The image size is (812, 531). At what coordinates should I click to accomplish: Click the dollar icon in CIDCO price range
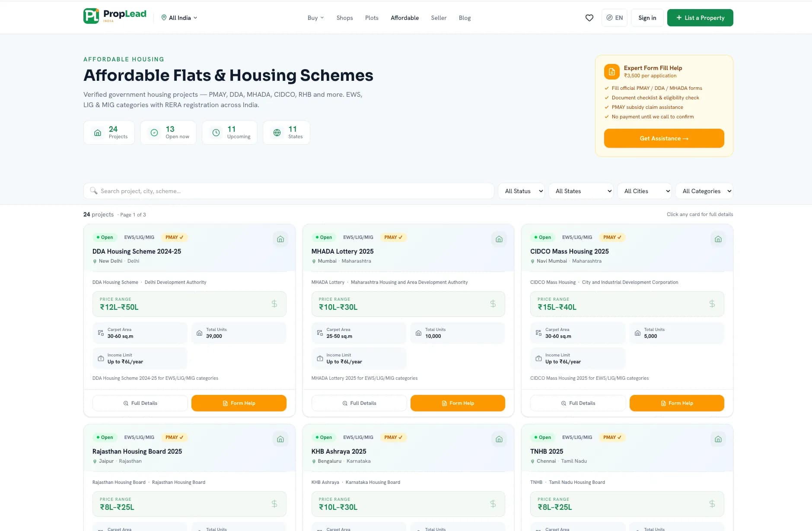(x=712, y=304)
